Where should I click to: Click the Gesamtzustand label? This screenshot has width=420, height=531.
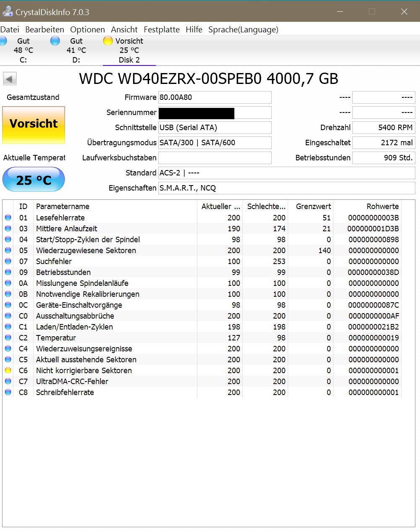(x=33, y=97)
